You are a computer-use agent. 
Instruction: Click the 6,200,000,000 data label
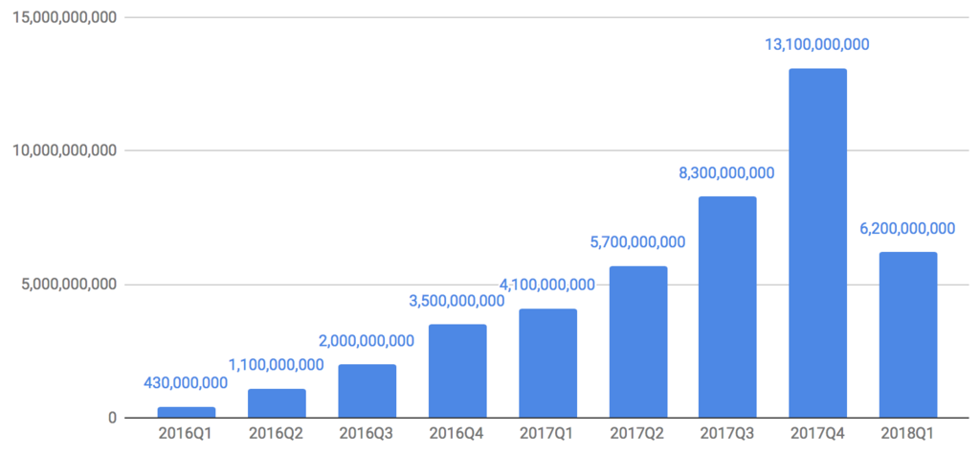click(x=907, y=228)
